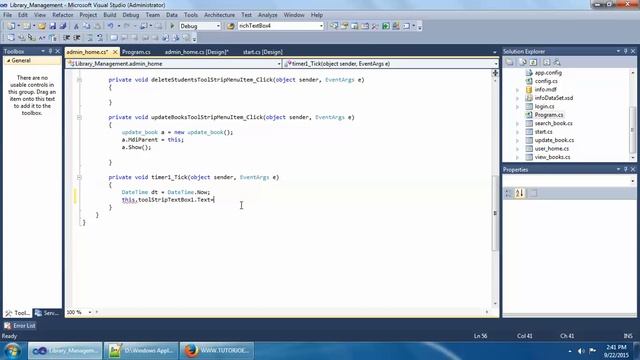
Task: Click the clock showing 2:41 PM
Action: tap(616, 347)
